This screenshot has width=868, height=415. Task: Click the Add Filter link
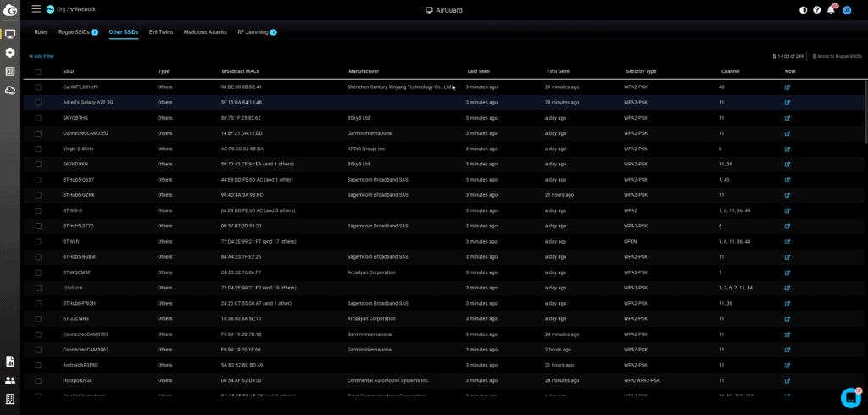pyautogui.click(x=42, y=56)
